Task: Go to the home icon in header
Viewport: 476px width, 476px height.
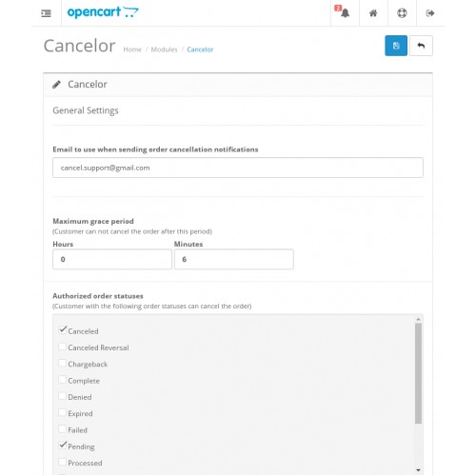Action: click(x=373, y=13)
